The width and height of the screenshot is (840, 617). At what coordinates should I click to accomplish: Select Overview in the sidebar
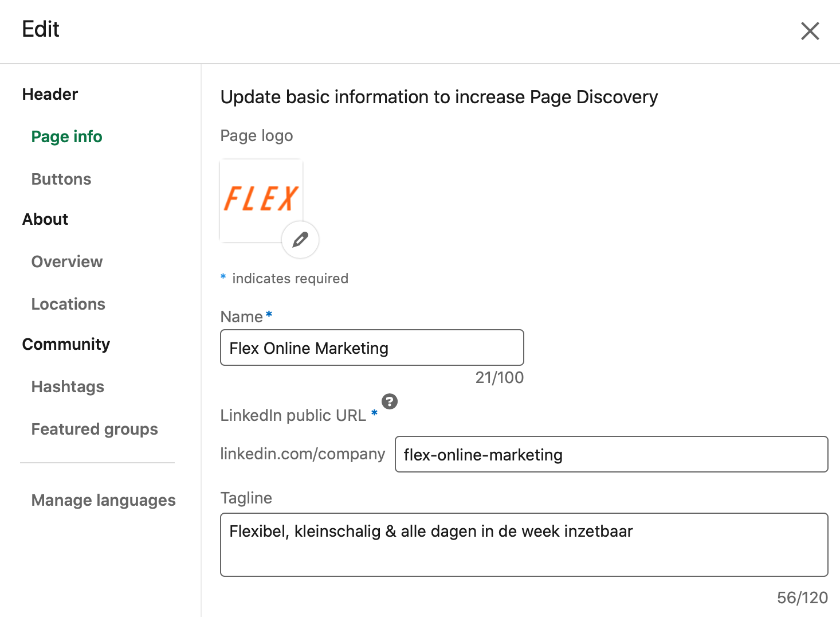point(67,261)
